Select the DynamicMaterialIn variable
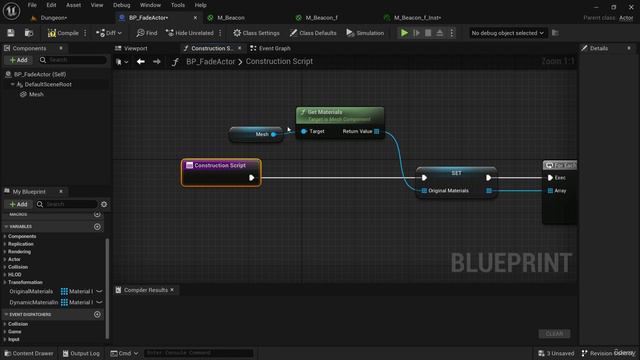 point(33,302)
